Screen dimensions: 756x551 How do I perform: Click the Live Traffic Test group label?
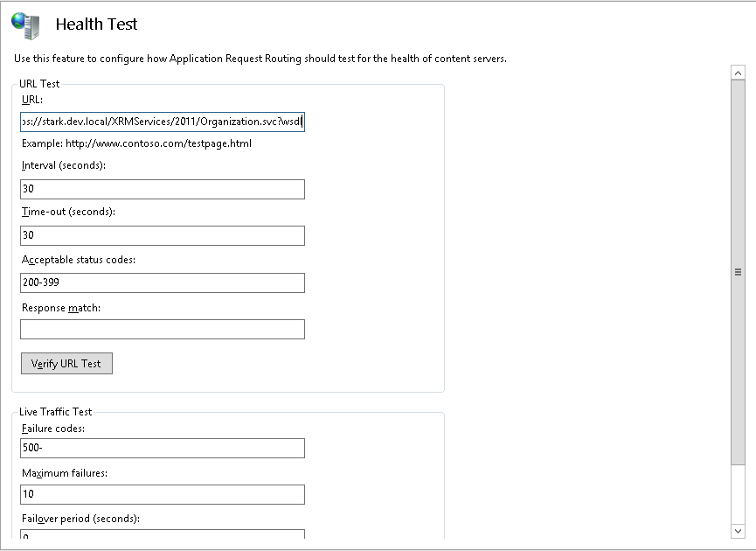click(56, 411)
